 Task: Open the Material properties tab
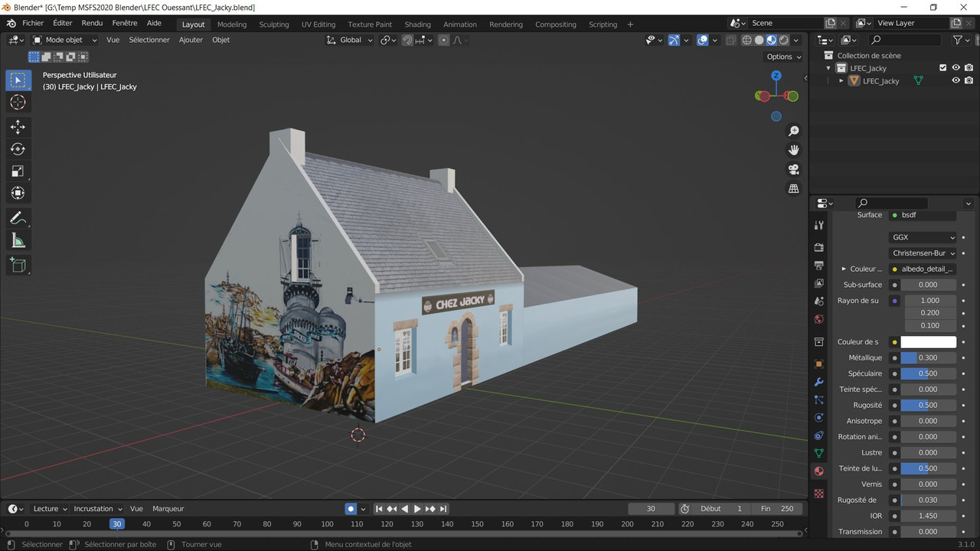point(819,471)
